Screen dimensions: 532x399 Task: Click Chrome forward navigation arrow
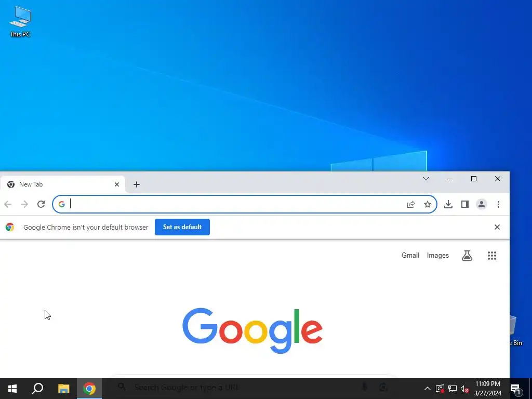pyautogui.click(x=24, y=204)
